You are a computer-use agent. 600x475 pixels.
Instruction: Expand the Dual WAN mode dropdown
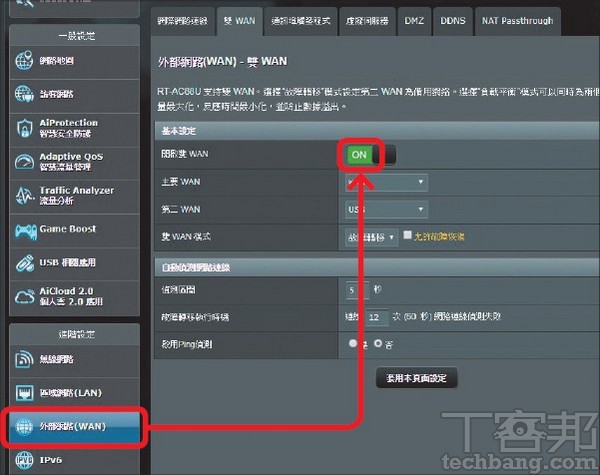tap(371, 236)
